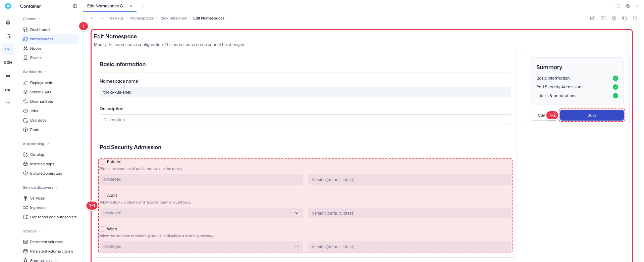The width and height of the screenshot is (644, 262).
Task: Click the Enforce version input field
Action: 410,179
